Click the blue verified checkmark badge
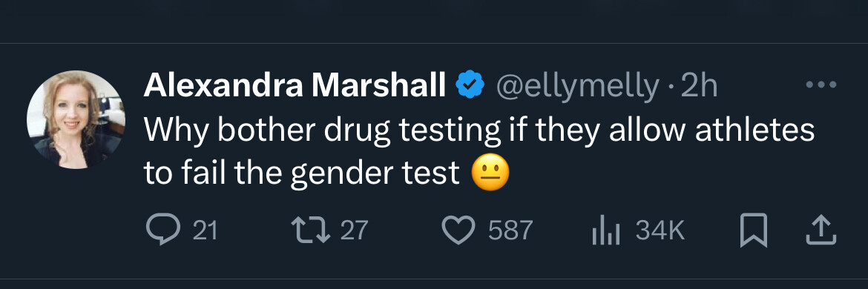 click(x=470, y=85)
